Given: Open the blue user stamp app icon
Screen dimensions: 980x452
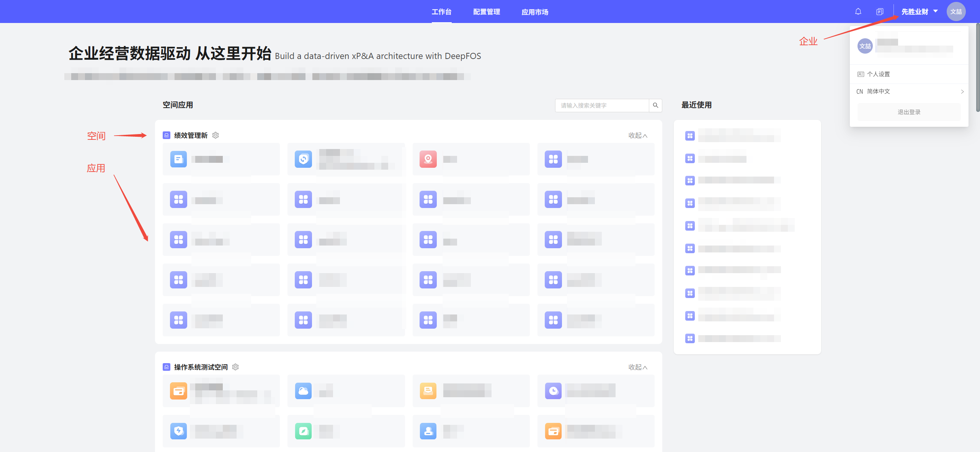Looking at the screenshot, I should tap(428, 431).
